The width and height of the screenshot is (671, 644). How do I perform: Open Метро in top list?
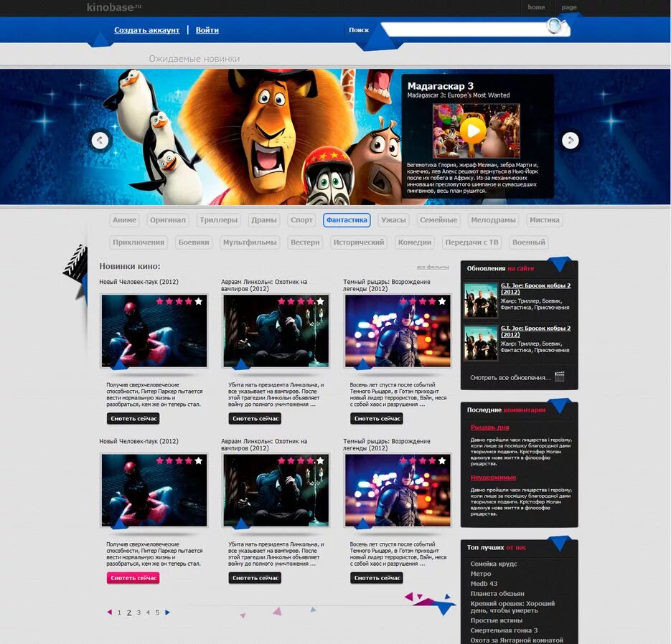click(481, 574)
